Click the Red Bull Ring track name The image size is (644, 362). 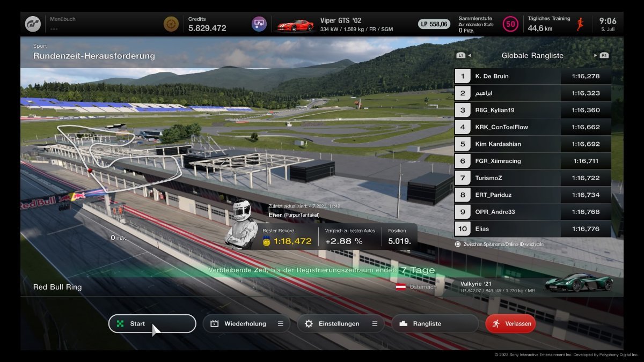tap(57, 287)
